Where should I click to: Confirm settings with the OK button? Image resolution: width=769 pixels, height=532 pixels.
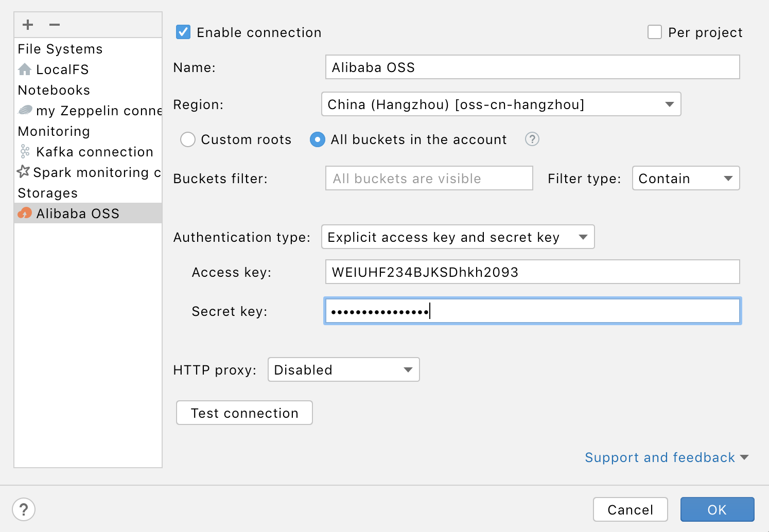(717, 509)
